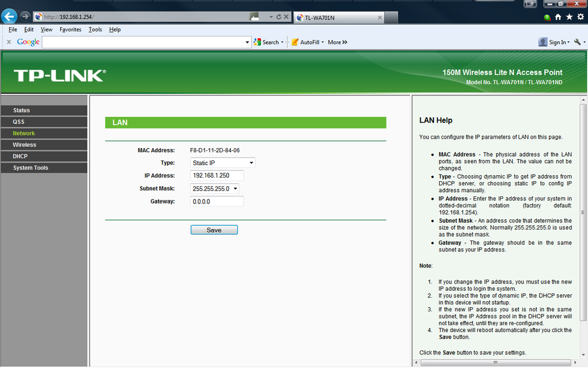Click the Gateway input field
Viewport: 588px width, 368px height.
[x=217, y=201]
